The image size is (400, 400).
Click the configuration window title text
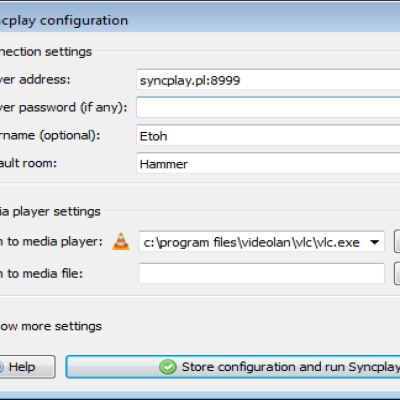point(64,20)
